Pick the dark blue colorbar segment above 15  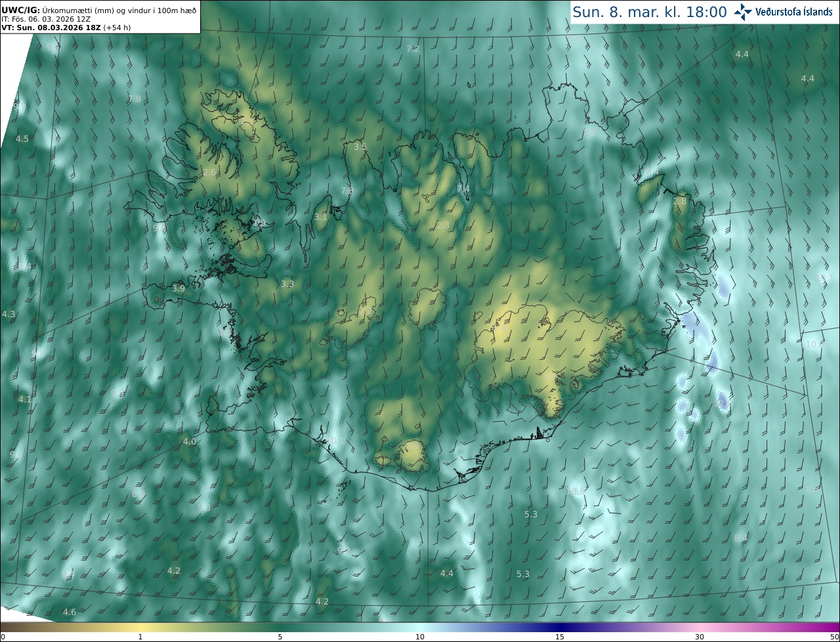tap(560, 627)
